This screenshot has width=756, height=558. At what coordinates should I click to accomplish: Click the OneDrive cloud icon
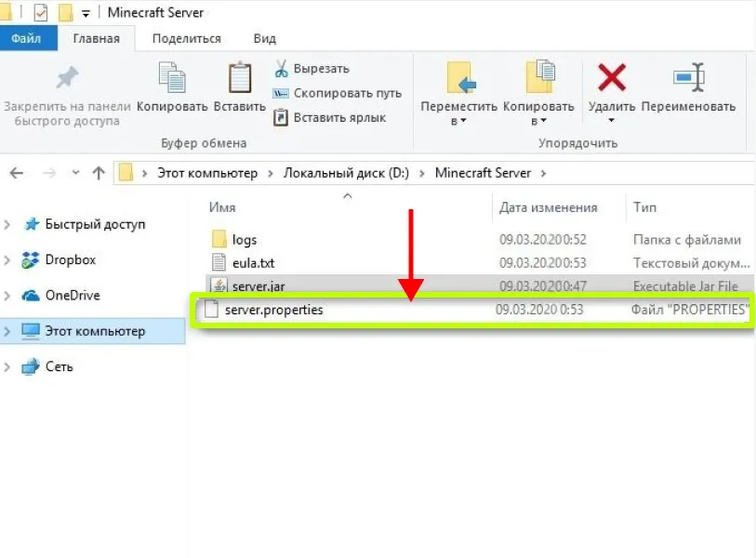click(x=31, y=295)
